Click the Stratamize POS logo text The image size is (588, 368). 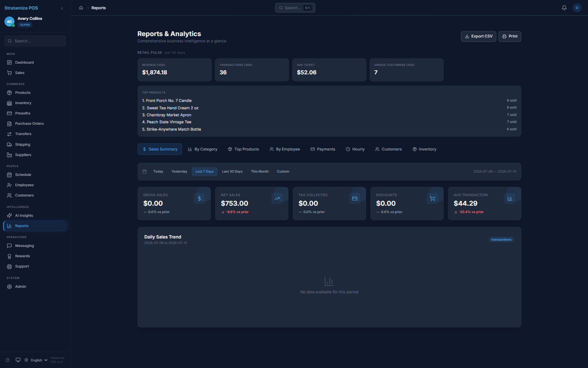21,8
